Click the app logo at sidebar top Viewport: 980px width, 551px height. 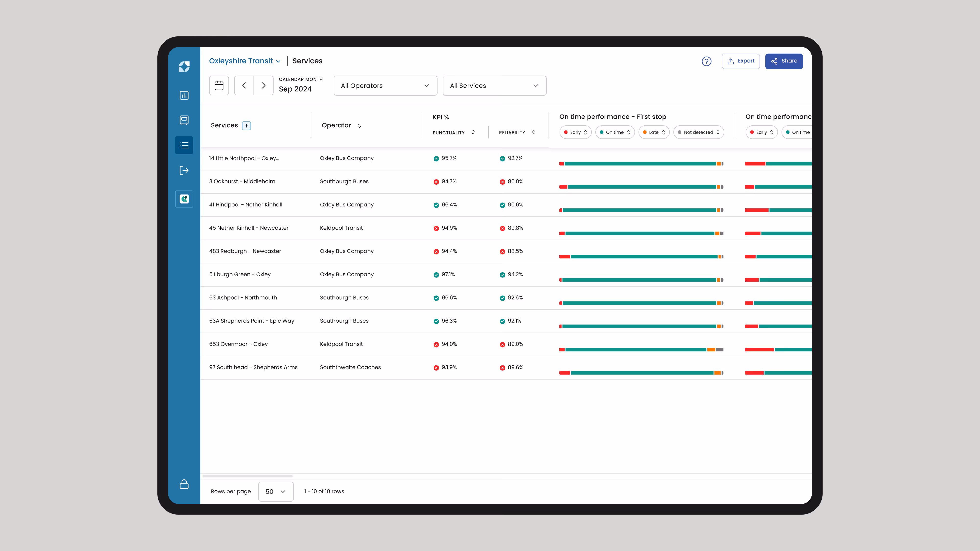coord(184,67)
